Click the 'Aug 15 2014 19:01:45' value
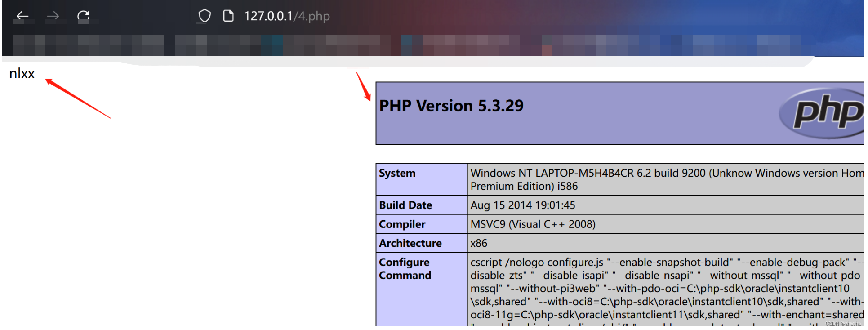This screenshot has width=868, height=330. tap(523, 205)
